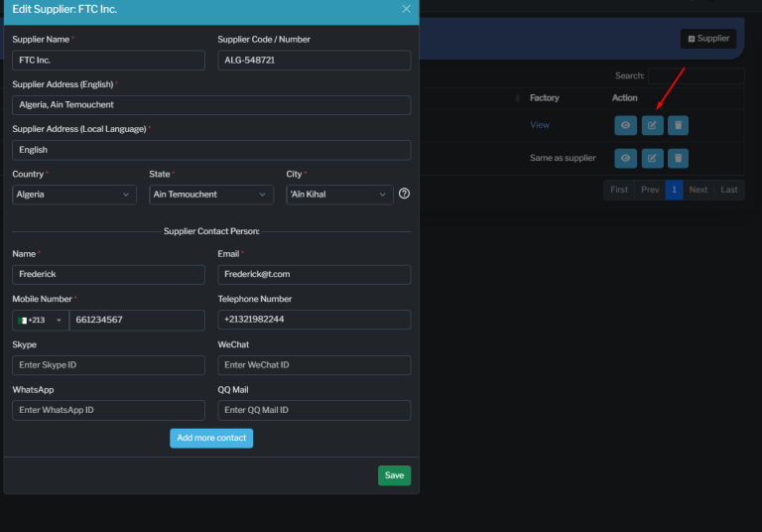This screenshot has height=532, width=762.
Task: Edit supplier in the row with View link
Action: (652, 125)
